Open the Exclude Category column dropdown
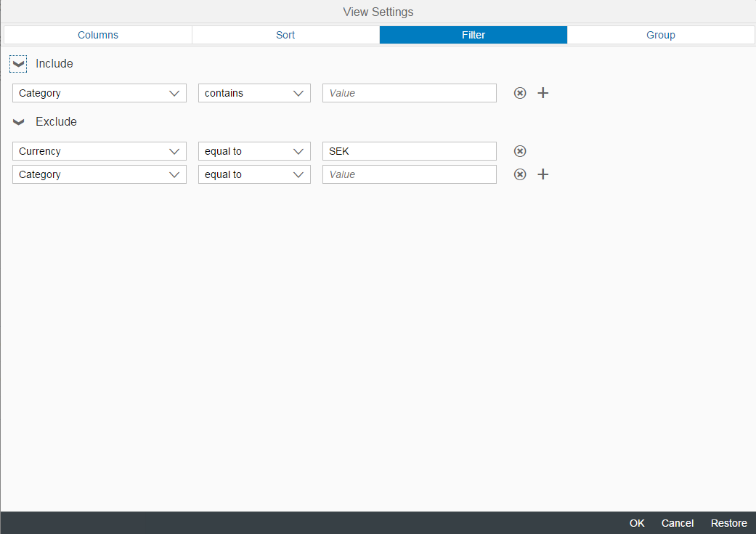 99,174
